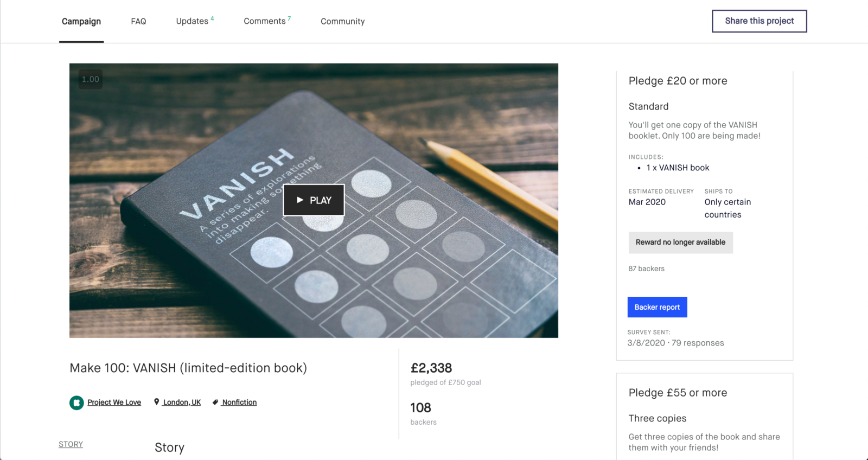Image resolution: width=868 pixels, height=460 pixels.
Task: Click the 1.00 speed badge on the video
Action: (x=91, y=79)
